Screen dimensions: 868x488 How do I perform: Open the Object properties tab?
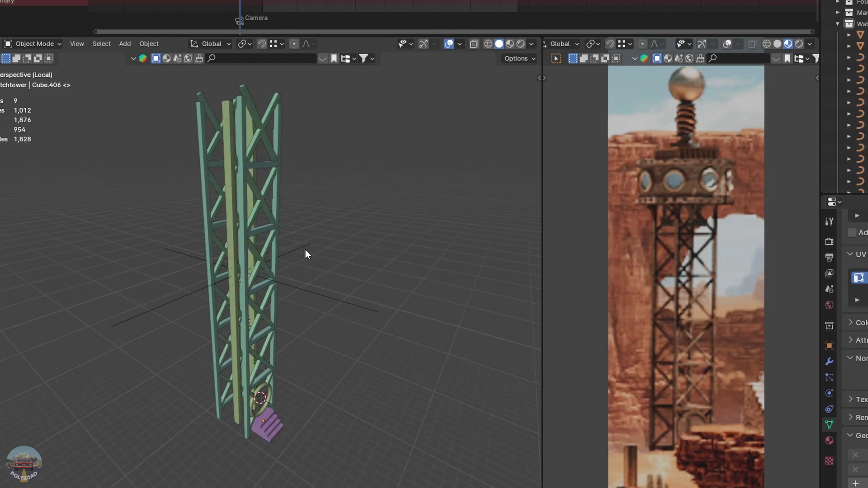click(x=829, y=346)
